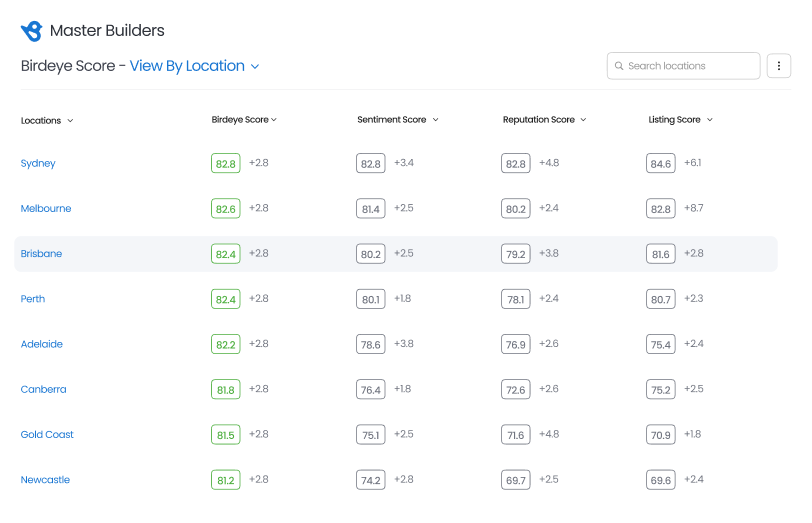Screen dimensions: 812x523
Task: Click Gold Coast's Sentiment Score 75.1 badge
Action: tap(371, 434)
